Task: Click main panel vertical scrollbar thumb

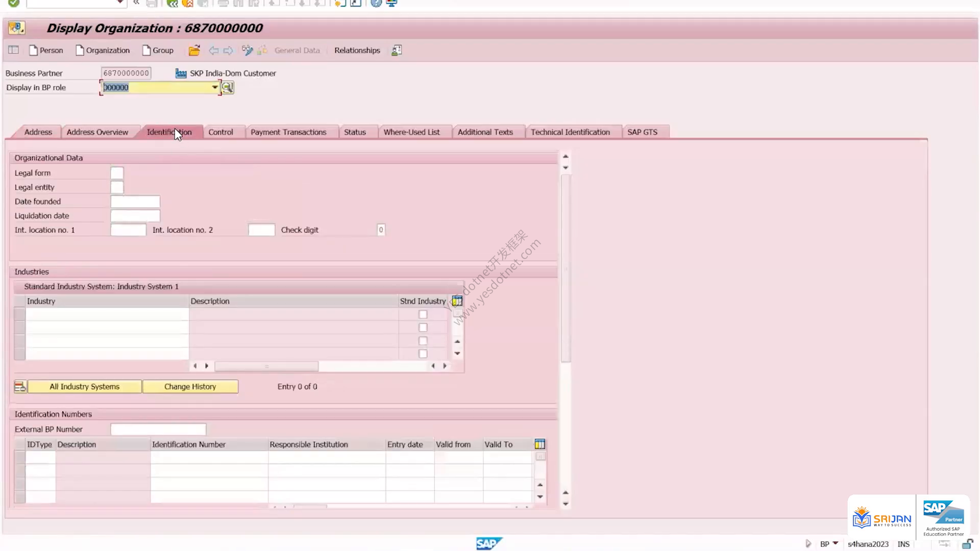Action: 566,269
